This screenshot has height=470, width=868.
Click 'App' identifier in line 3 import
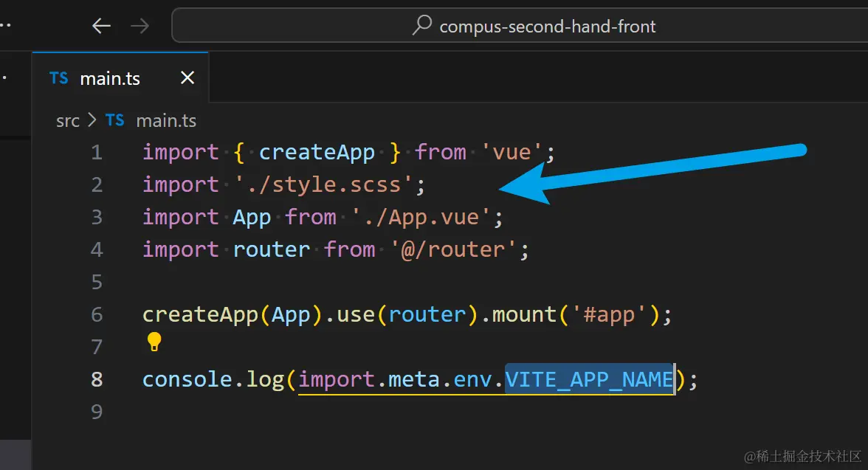pyautogui.click(x=252, y=217)
